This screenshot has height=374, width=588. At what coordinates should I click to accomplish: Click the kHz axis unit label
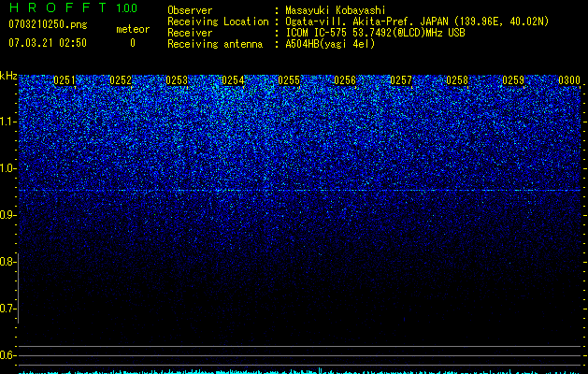pos(8,76)
